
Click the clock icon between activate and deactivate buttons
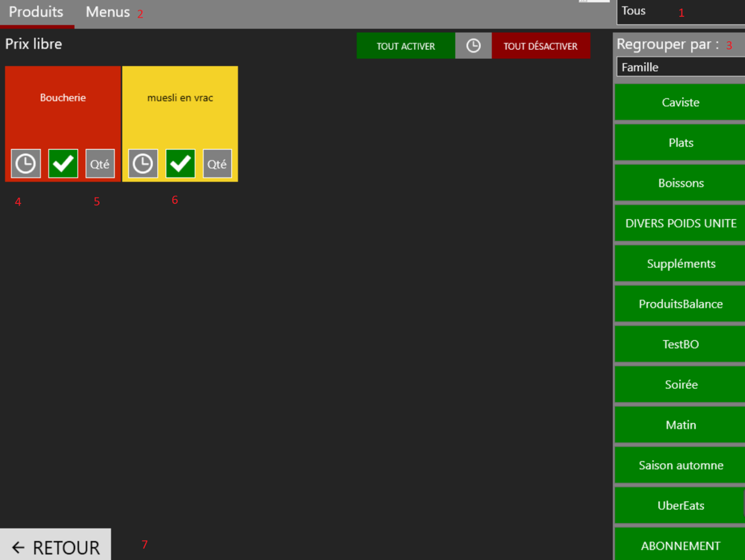pos(473,46)
